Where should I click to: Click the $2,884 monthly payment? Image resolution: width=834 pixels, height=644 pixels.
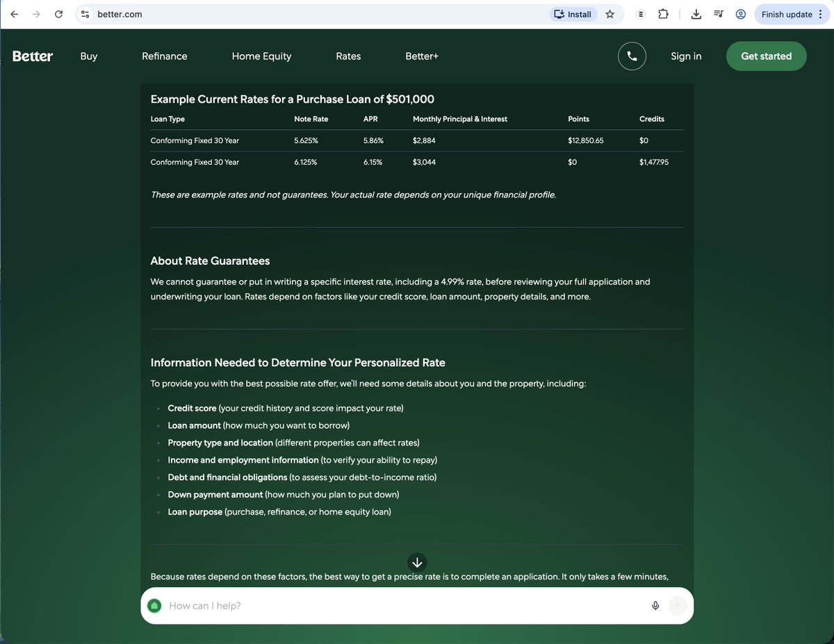(x=424, y=140)
